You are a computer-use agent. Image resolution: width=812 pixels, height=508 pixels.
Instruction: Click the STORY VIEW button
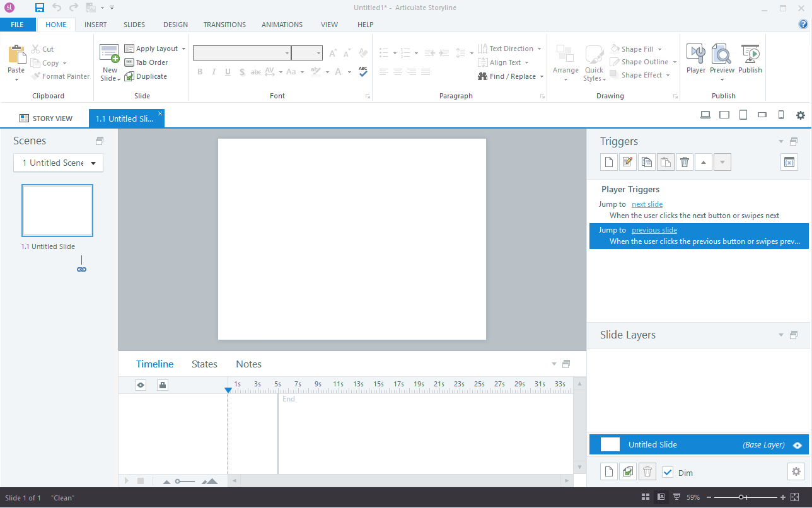46,118
